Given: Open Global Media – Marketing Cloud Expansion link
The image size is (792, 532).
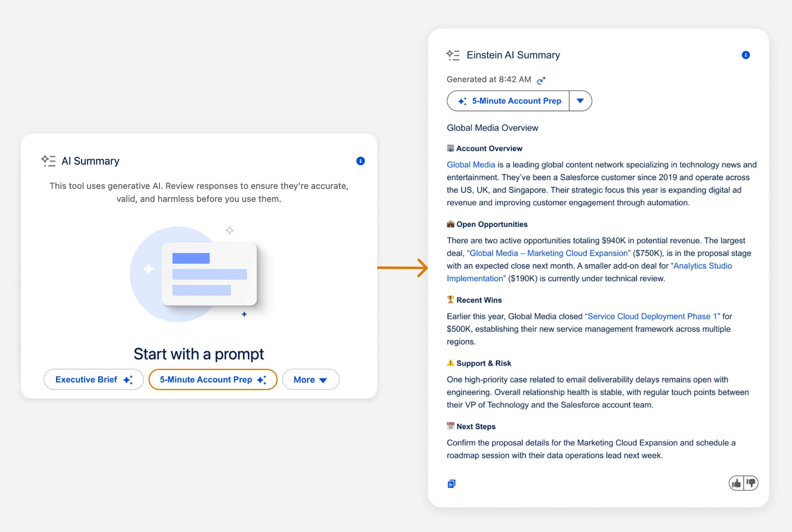Looking at the screenshot, I should coord(548,253).
